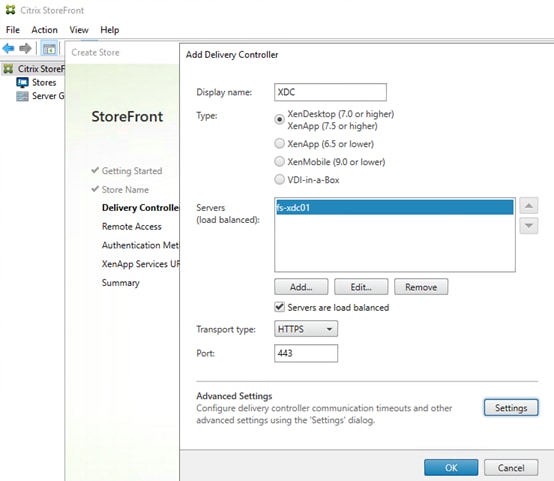The width and height of the screenshot is (554, 481).
Task: Click the back arrow toolbar icon
Action: coord(8,48)
